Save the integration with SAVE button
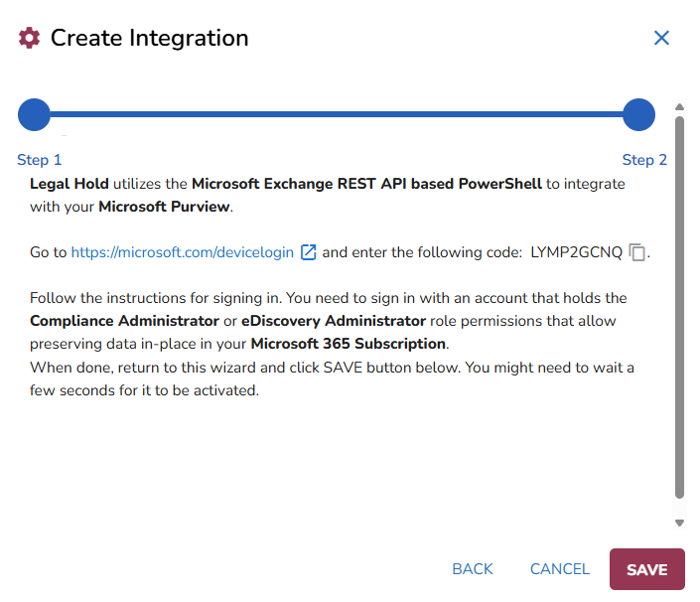The width and height of the screenshot is (700, 602). [646, 569]
